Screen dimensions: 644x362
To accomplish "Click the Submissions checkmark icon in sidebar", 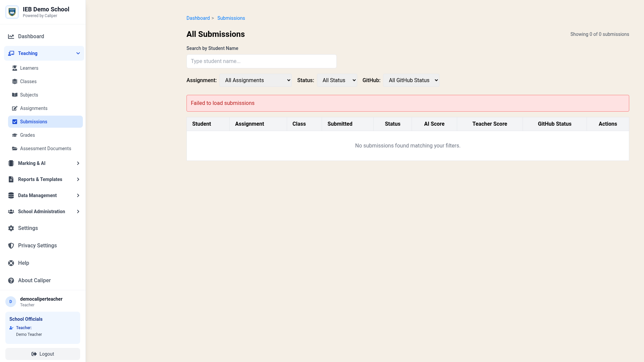I will pyautogui.click(x=15, y=122).
